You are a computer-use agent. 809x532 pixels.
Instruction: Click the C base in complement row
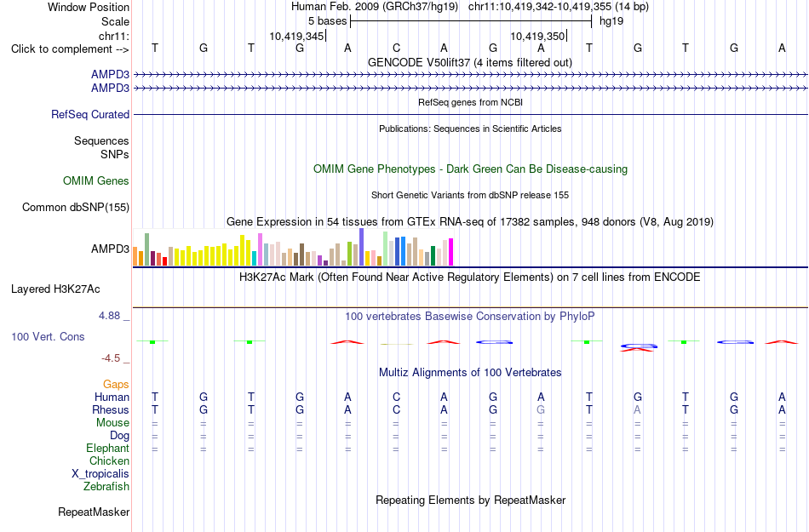click(396, 49)
